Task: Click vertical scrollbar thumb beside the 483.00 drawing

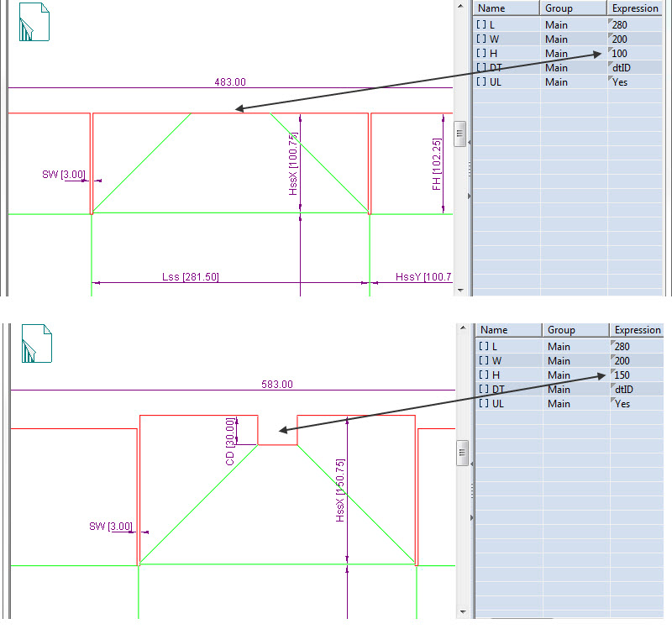Action: [459, 134]
